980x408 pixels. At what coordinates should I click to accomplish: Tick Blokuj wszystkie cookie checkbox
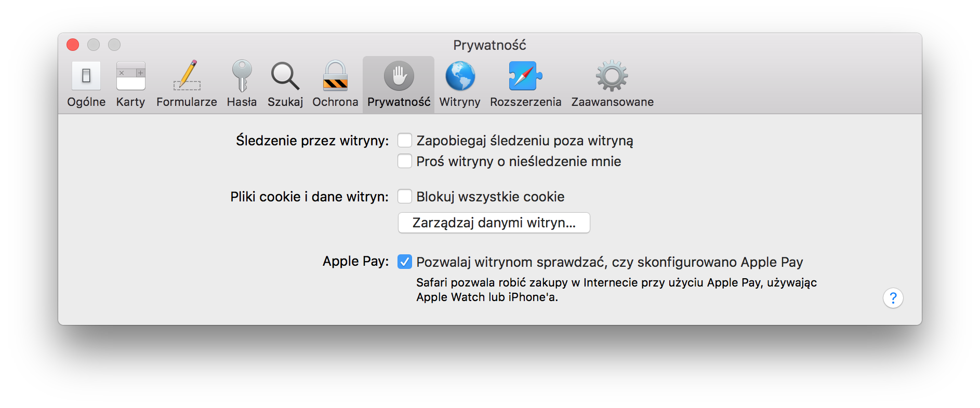405,196
